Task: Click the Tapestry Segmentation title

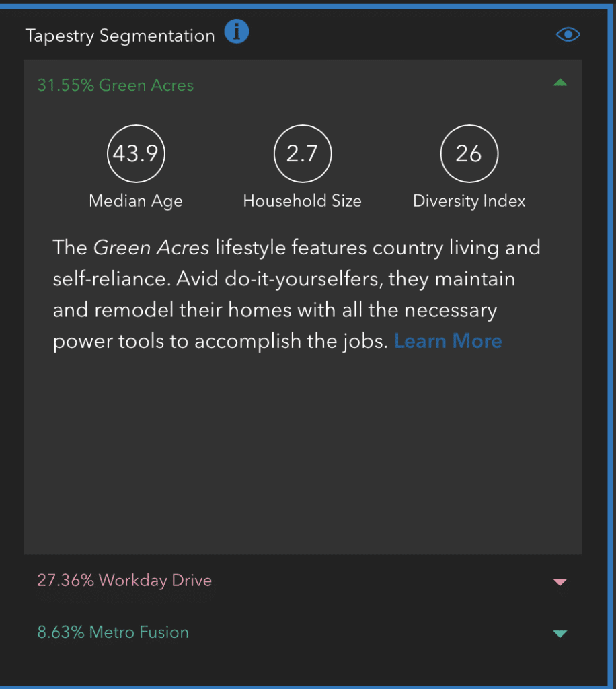Action: (120, 36)
